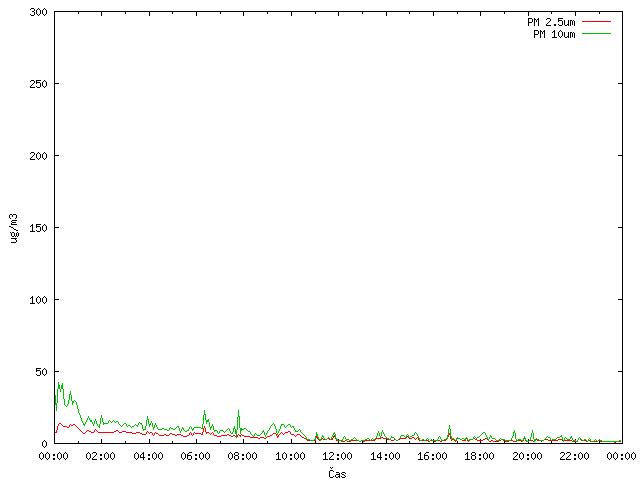Image resolution: width=640 pixels, height=480 pixels.
Task: Click the 02:00 time label
Action: click(x=100, y=456)
